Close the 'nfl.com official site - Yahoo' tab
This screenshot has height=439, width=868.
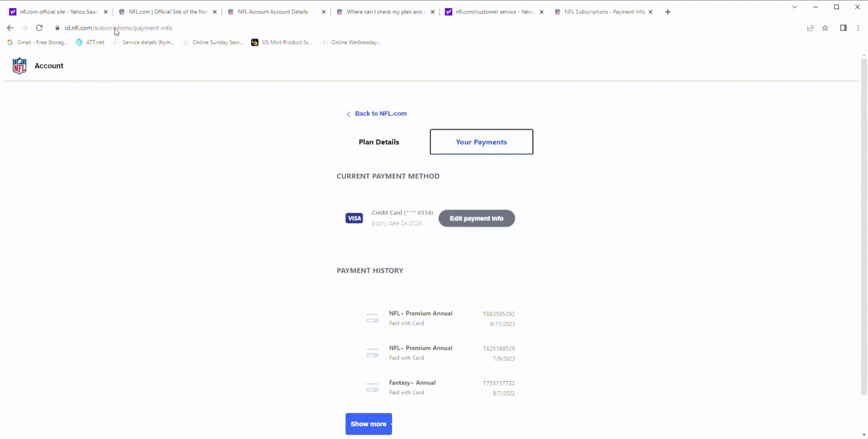[106, 12]
